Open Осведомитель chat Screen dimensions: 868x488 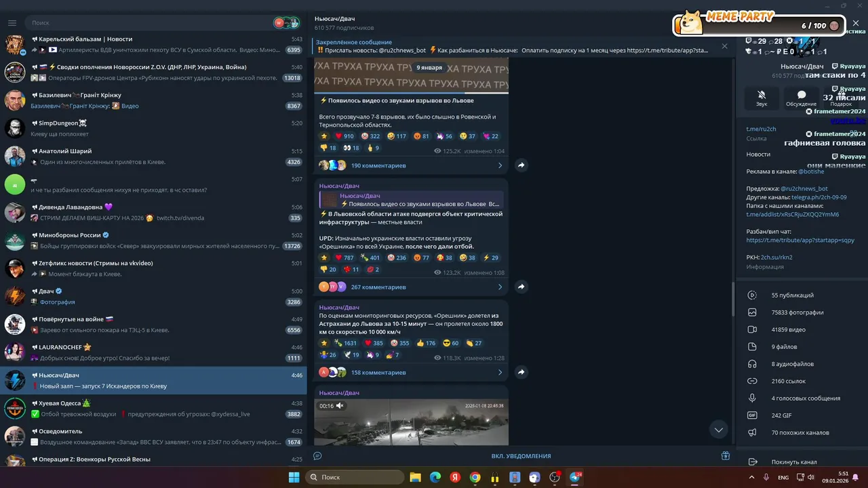(x=153, y=436)
